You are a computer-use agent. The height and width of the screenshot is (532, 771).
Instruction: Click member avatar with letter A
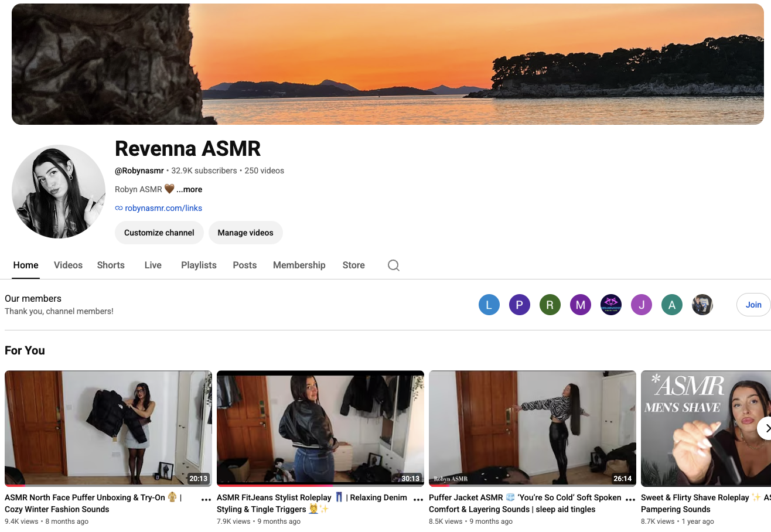coord(672,305)
